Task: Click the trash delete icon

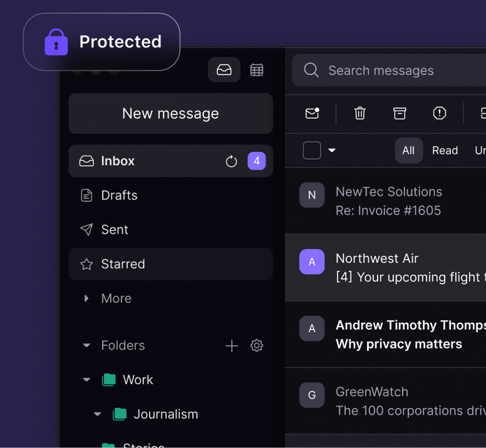Action: point(359,113)
